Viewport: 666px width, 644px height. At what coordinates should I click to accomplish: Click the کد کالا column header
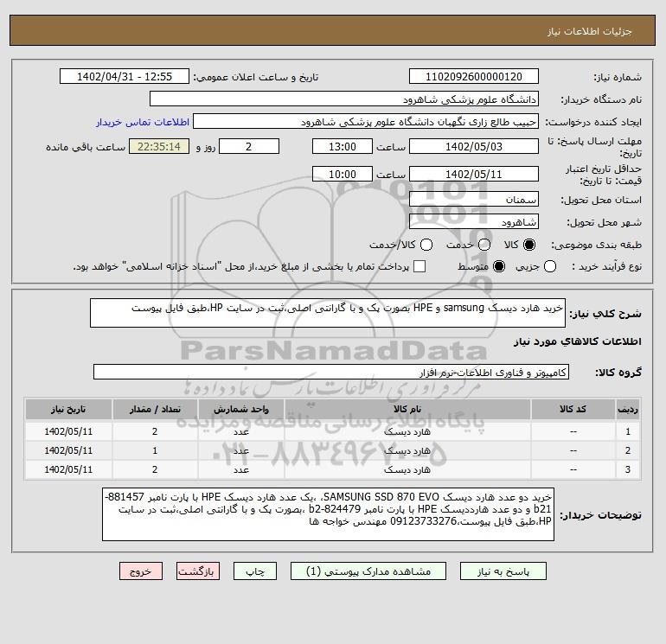[573, 409]
